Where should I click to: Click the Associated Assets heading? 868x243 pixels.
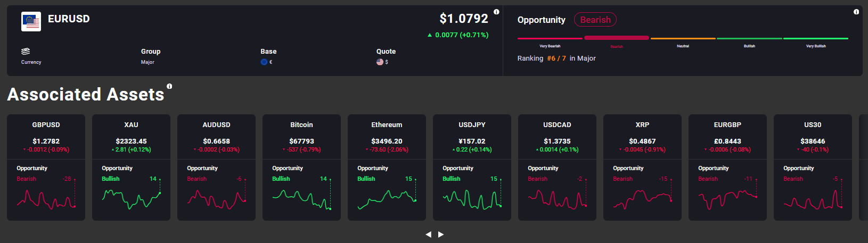click(x=86, y=95)
